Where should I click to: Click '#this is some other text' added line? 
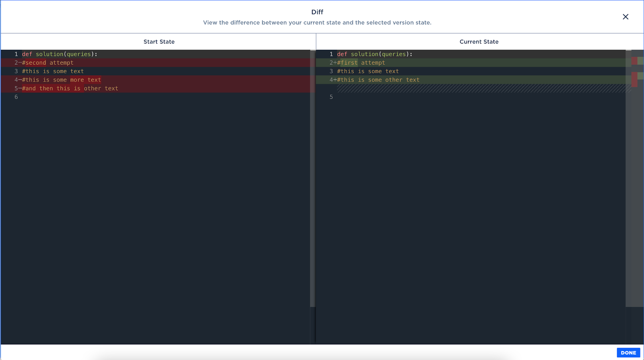378,80
